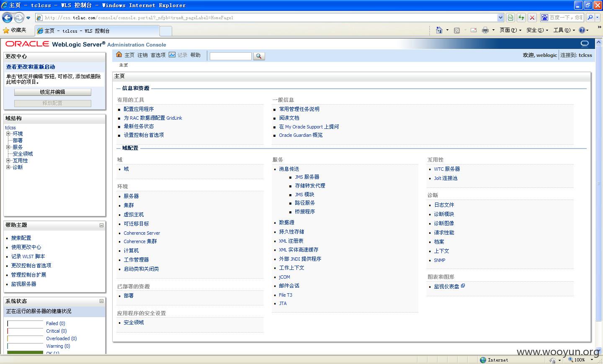Click the address bar URL field
The image size is (603, 364).
tap(266, 18)
